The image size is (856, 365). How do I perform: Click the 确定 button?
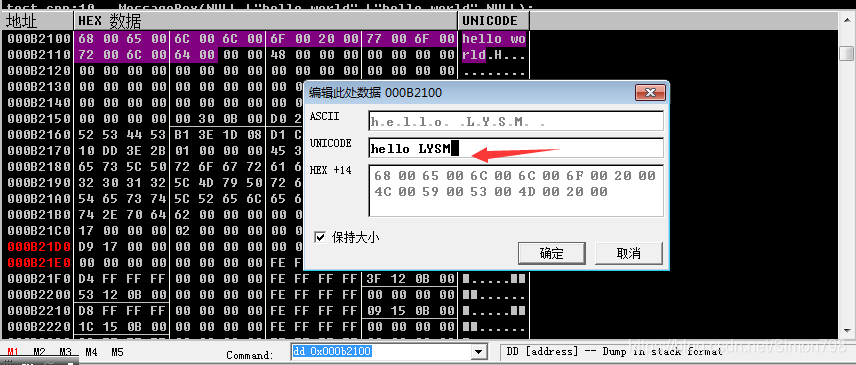click(x=551, y=253)
